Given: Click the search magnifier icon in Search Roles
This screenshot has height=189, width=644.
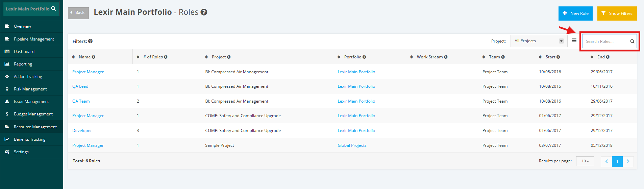Looking at the screenshot, I should (x=632, y=42).
